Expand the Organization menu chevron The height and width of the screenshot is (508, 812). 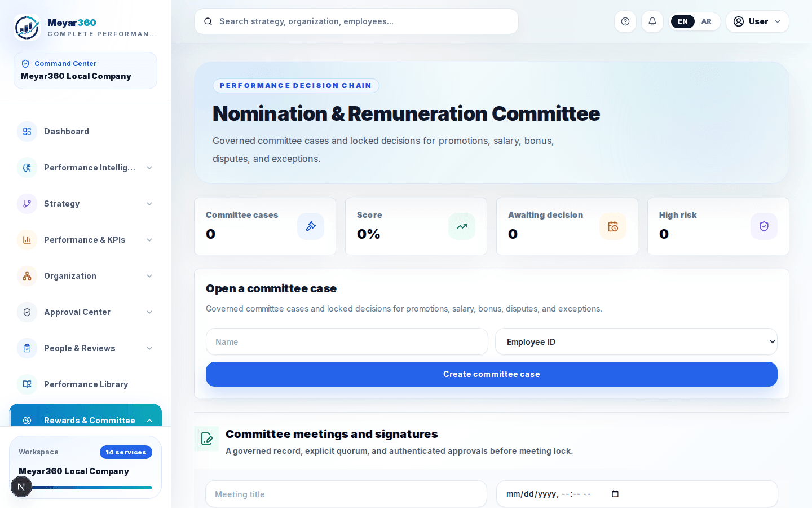pyautogui.click(x=149, y=276)
